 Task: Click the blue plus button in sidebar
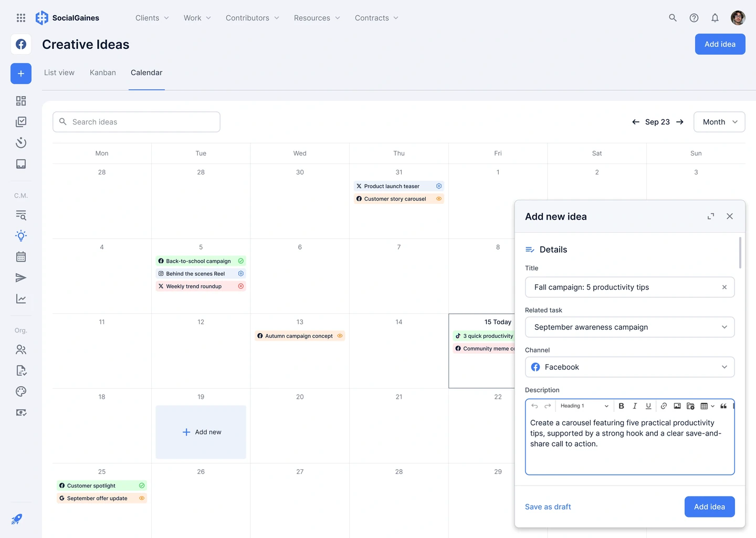tap(21, 74)
